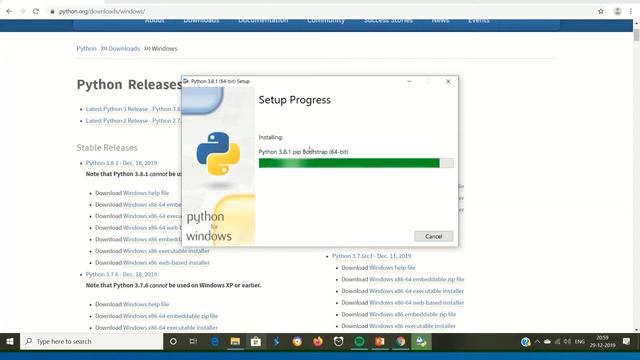Download Windows help file under 3.7.6rc1

[x=392, y=268]
